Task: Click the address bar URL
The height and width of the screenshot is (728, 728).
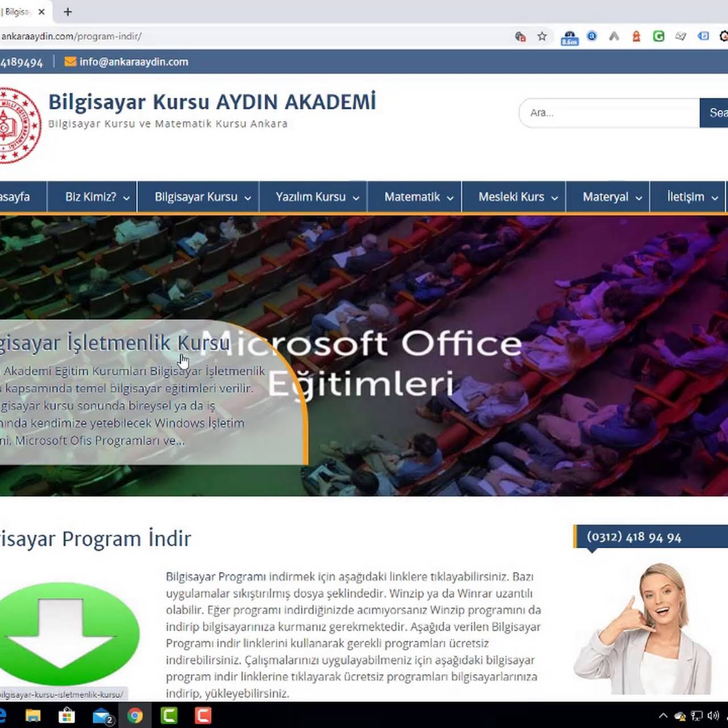Action: [71, 36]
